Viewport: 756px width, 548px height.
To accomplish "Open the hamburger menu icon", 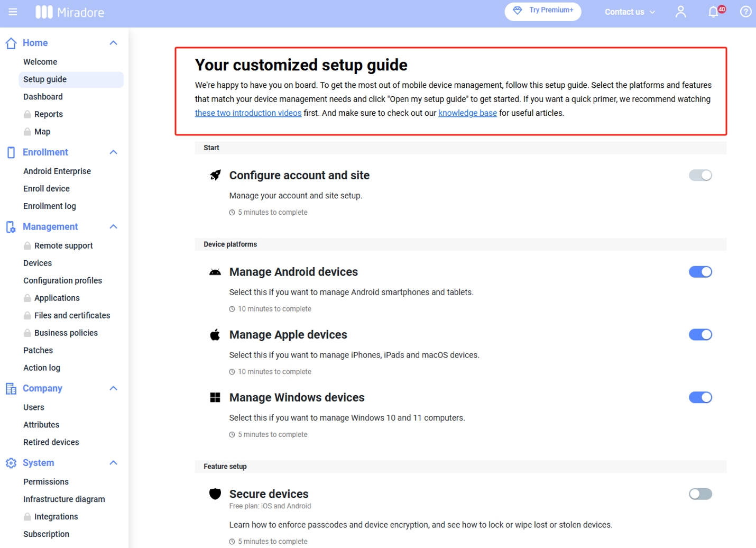I will pyautogui.click(x=13, y=12).
